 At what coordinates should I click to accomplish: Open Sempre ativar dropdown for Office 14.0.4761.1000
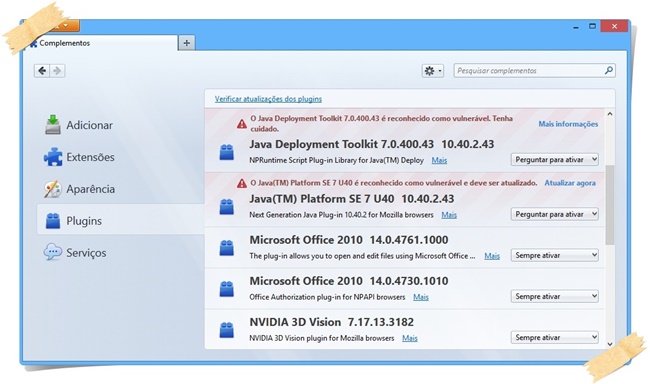click(x=554, y=255)
